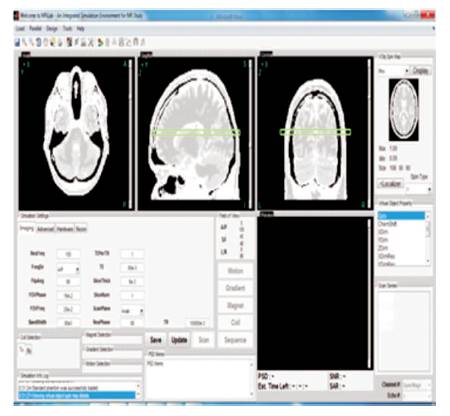Click the Gradient button

tap(235, 288)
